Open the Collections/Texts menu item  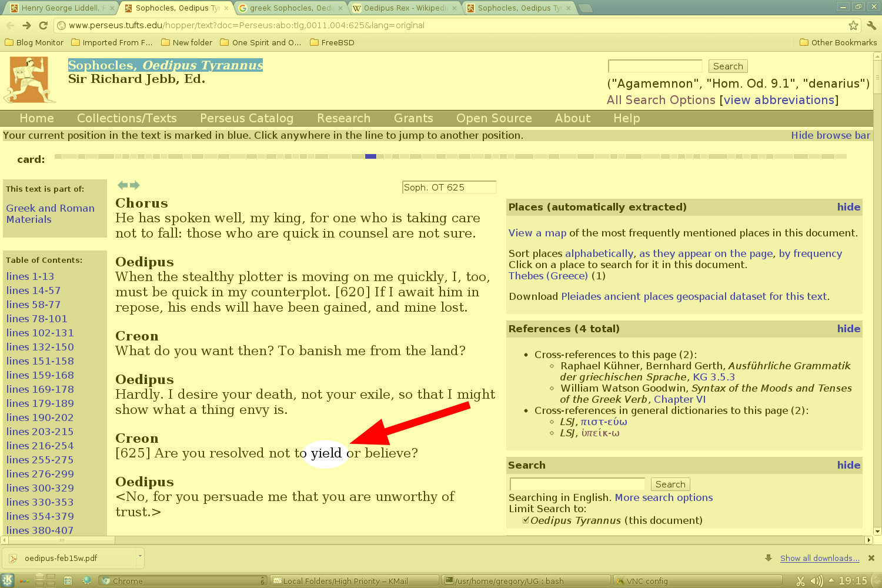tap(127, 118)
